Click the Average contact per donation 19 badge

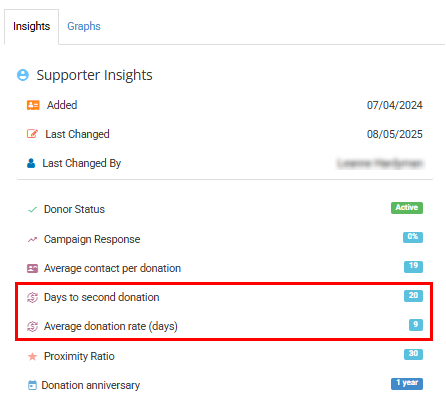click(x=413, y=266)
